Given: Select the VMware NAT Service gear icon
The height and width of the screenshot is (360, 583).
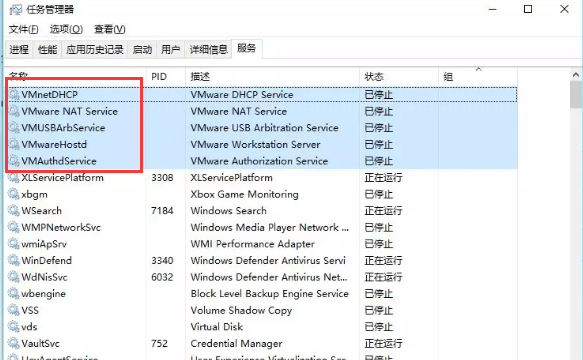Looking at the screenshot, I should 14,111.
